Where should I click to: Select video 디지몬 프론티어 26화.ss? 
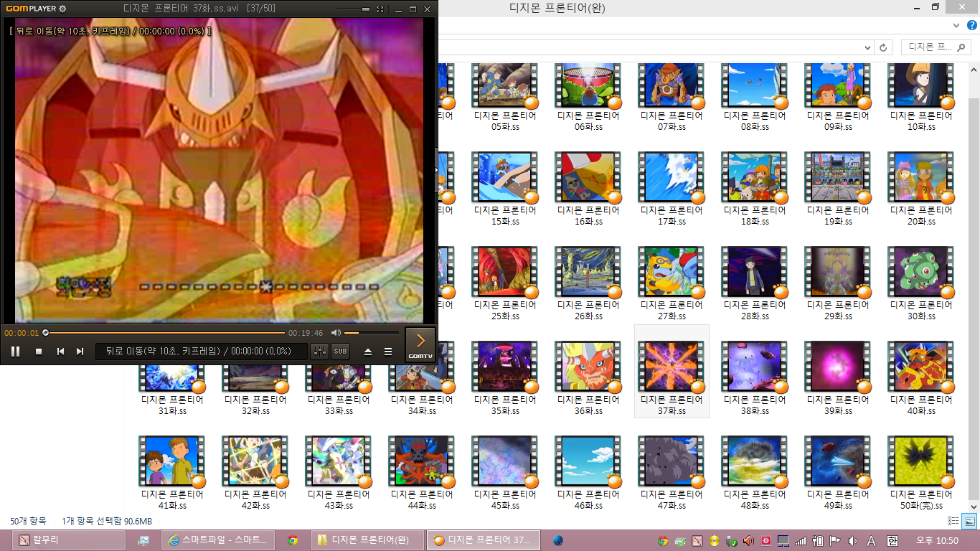[588, 283]
